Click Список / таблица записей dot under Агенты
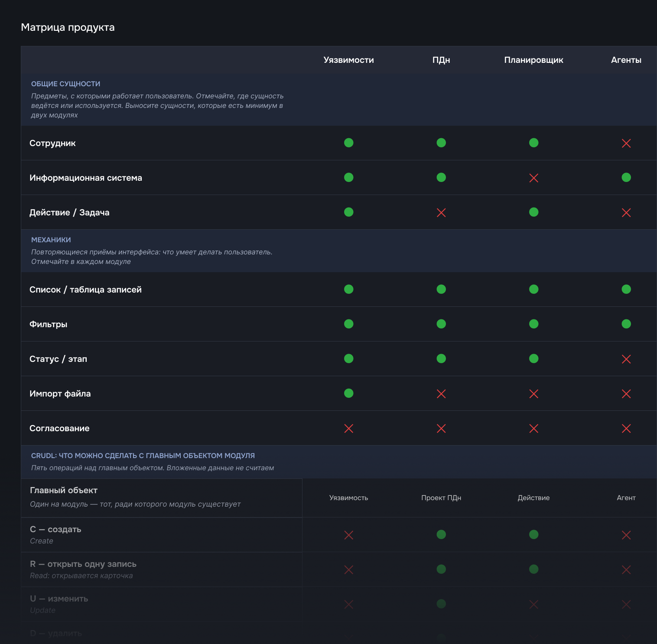 [626, 289]
